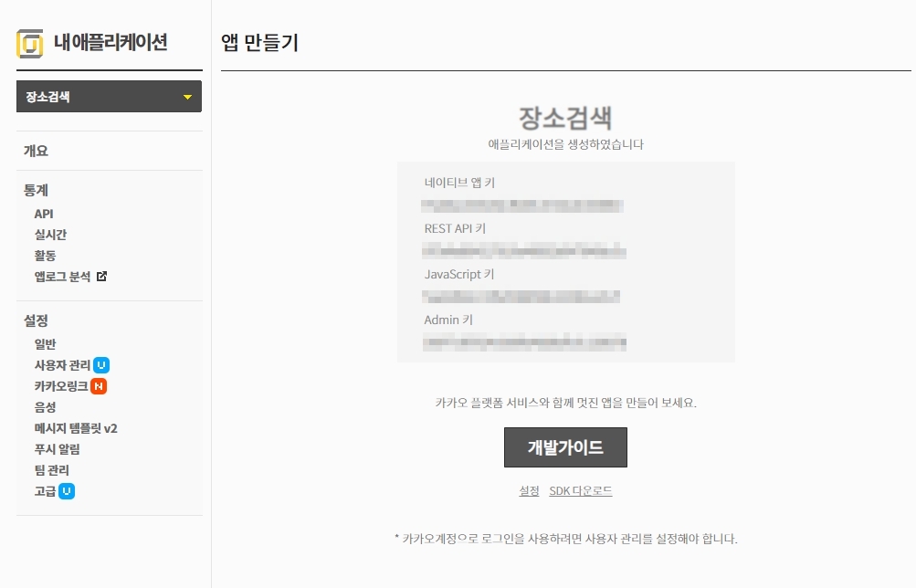
Task: Open the API statistics page
Action: pos(44,214)
